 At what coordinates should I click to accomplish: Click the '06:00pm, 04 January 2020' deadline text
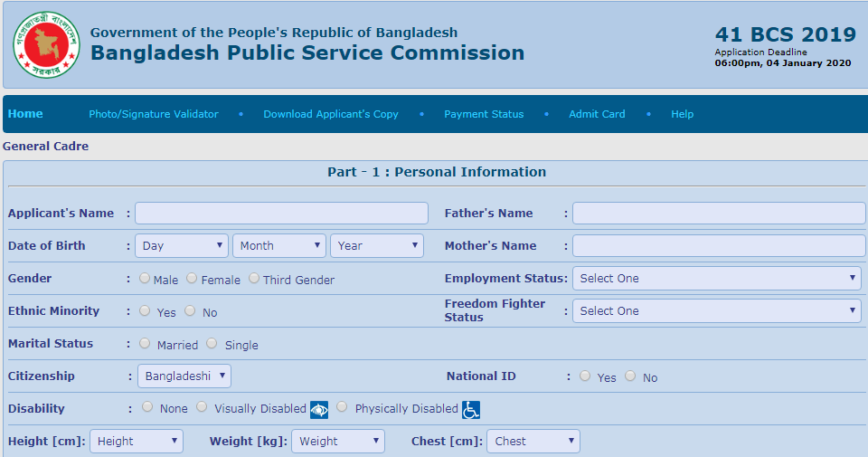tap(783, 63)
